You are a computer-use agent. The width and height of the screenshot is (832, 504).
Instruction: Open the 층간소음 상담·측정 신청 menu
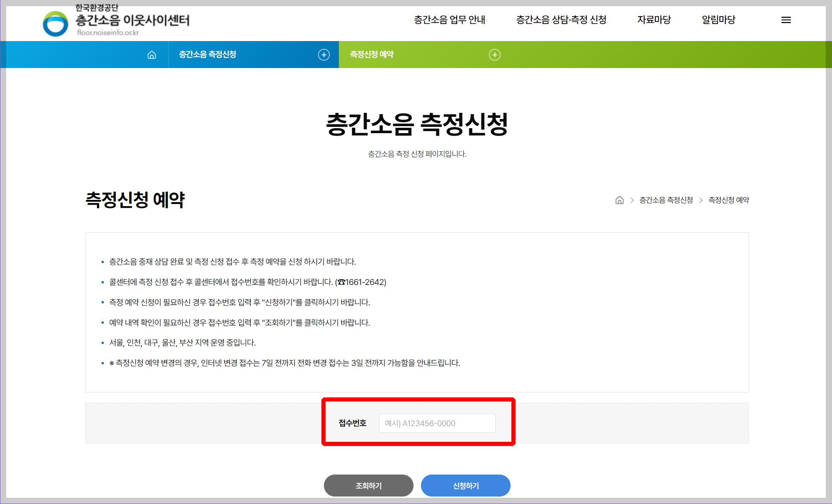[x=561, y=19]
